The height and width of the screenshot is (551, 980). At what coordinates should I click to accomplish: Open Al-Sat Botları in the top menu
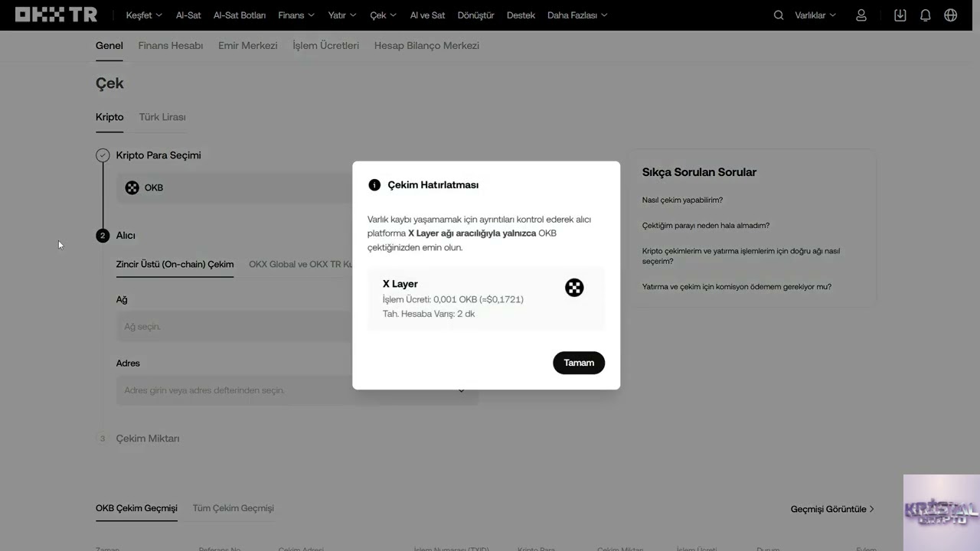(240, 15)
